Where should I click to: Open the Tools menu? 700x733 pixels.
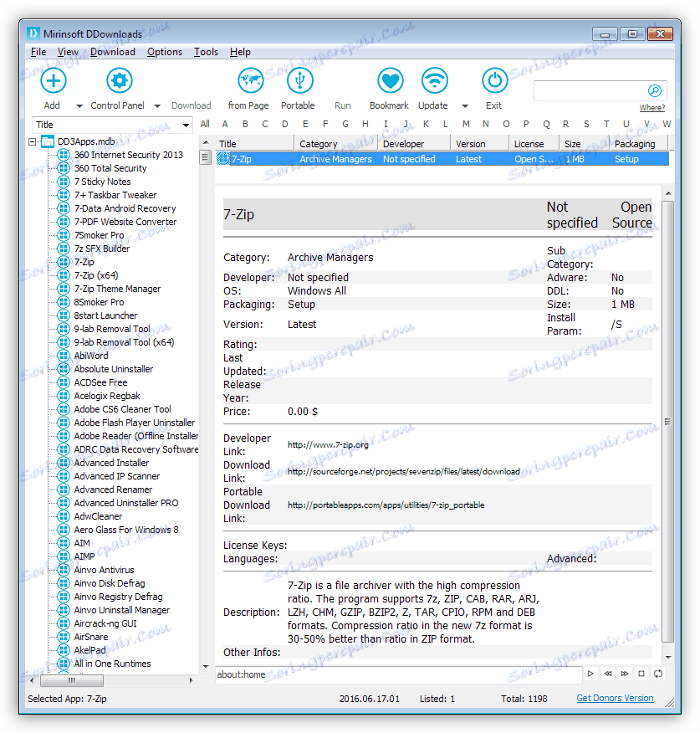point(206,52)
